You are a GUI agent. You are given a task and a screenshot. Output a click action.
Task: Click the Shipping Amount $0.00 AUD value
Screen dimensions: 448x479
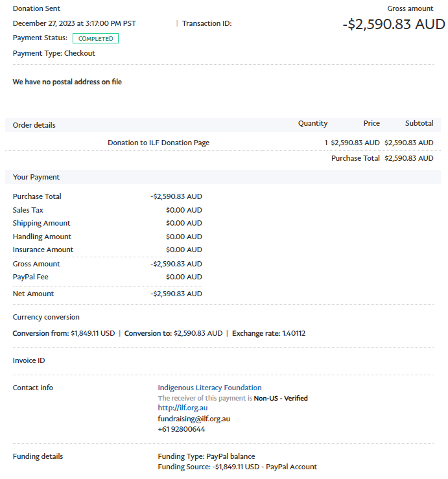tap(184, 223)
